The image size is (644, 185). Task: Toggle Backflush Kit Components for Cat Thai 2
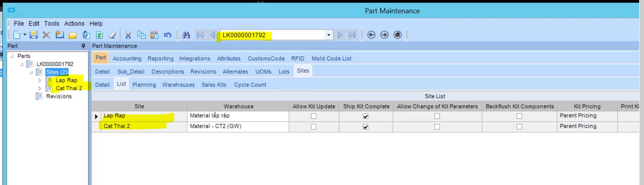coord(519,127)
